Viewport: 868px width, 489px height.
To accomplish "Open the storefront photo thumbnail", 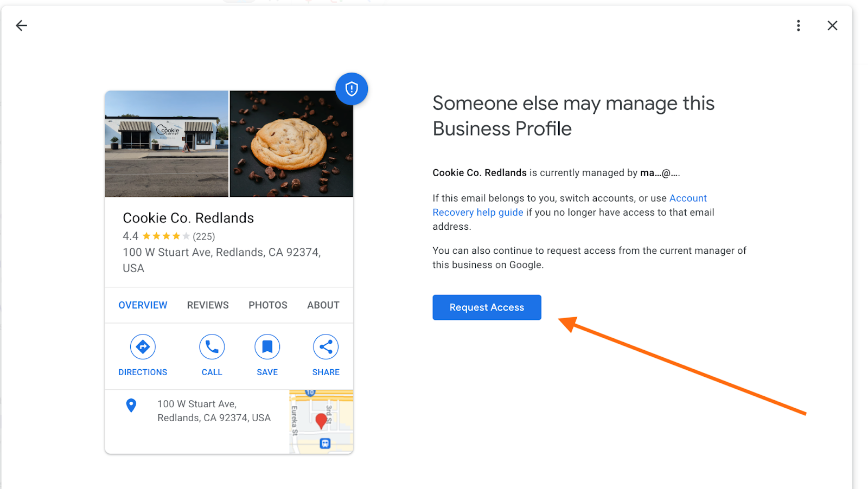I will pyautogui.click(x=167, y=144).
